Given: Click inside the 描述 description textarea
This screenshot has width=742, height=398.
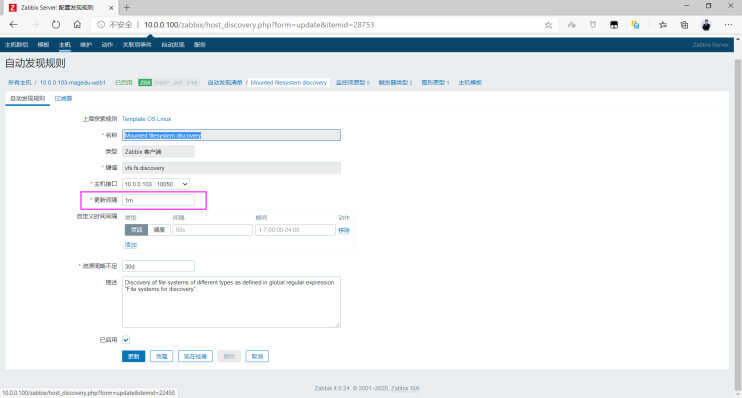Looking at the screenshot, I should point(231,302).
